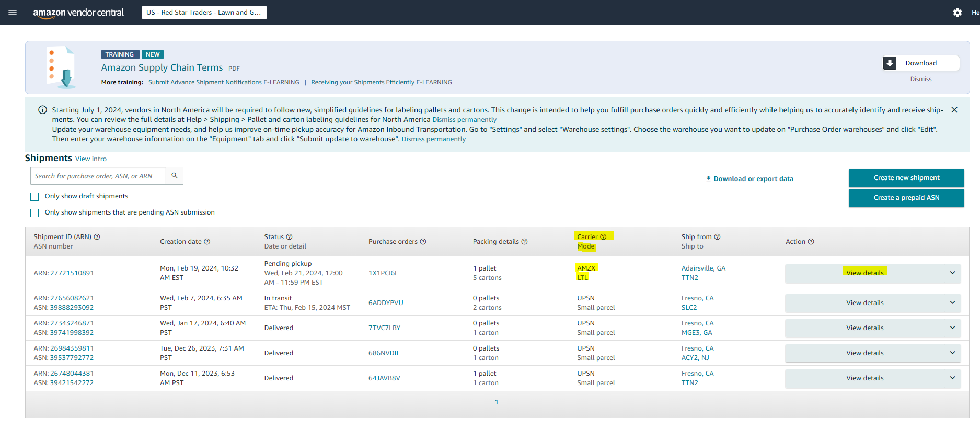Check Only show shipments pending ASN submission
This screenshot has width=980, height=428.
coord(34,213)
